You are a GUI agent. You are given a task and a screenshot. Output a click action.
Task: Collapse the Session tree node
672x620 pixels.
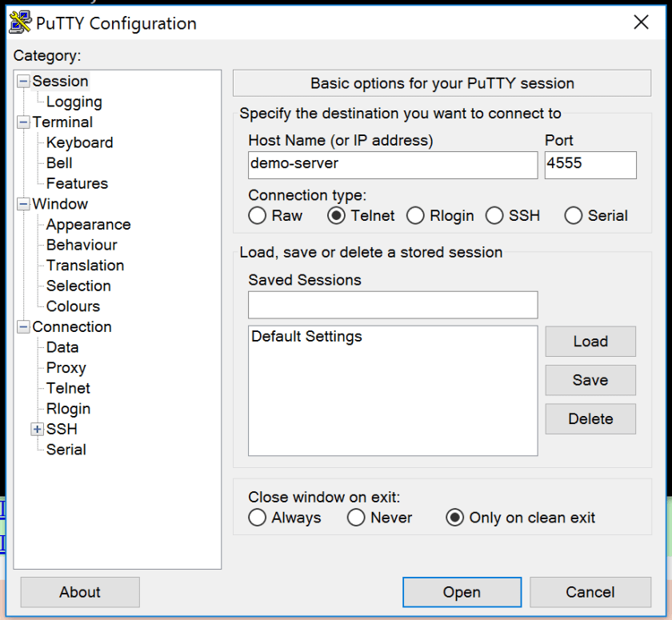pos(23,82)
